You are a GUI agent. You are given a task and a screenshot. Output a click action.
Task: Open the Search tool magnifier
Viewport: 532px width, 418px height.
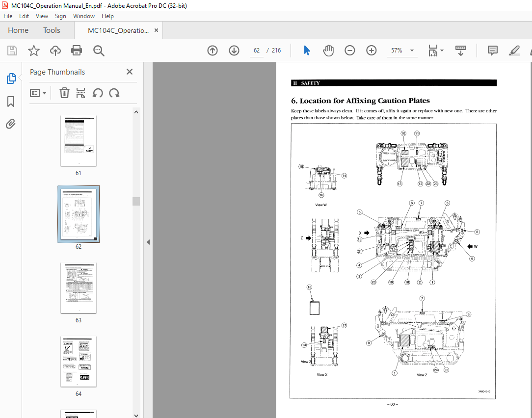98,50
